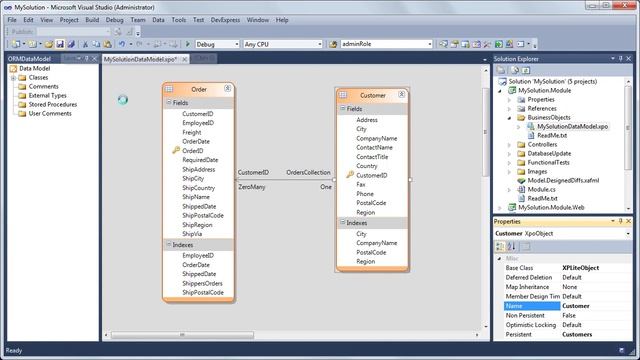Select the OrderID key field in Order
Screen dimensions: 640x360
point(192,151)
